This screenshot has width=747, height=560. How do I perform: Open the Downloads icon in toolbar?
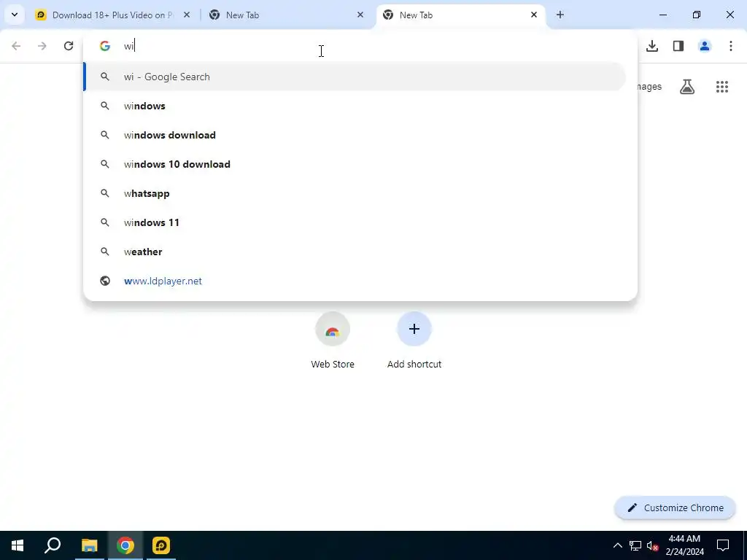652,46
